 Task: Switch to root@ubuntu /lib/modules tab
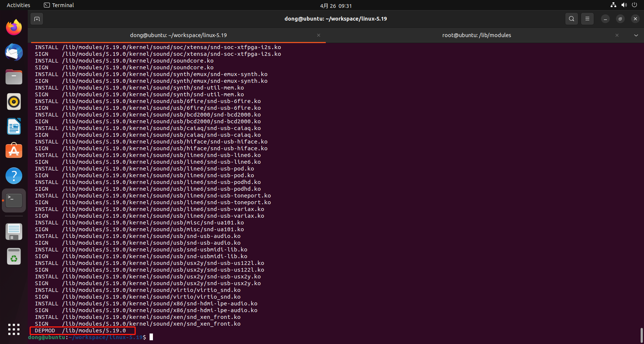(x=476, y=35)
